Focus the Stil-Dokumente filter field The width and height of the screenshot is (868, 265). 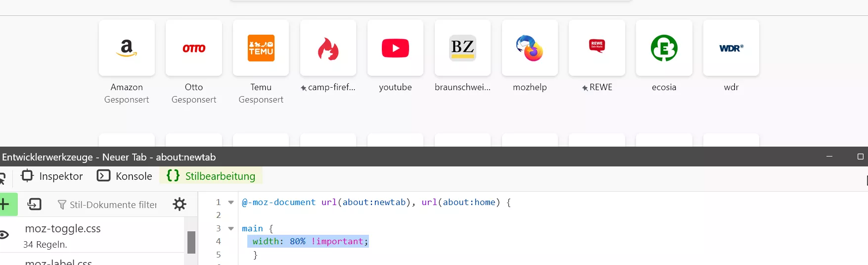point(108,205)
